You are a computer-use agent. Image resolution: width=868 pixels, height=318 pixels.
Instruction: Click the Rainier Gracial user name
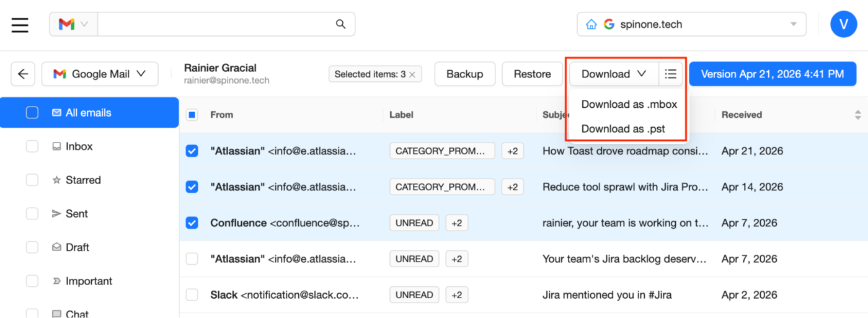coord(220,68)
